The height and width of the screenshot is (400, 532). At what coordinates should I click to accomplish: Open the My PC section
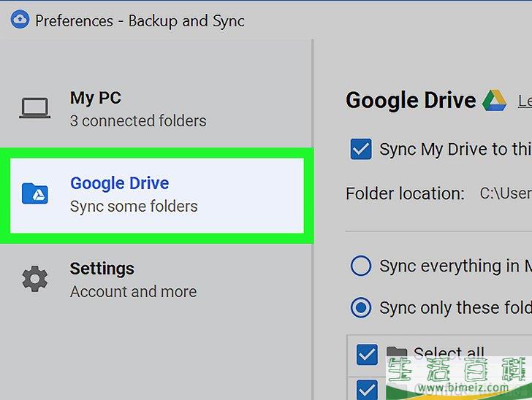[x=156, y=109]
